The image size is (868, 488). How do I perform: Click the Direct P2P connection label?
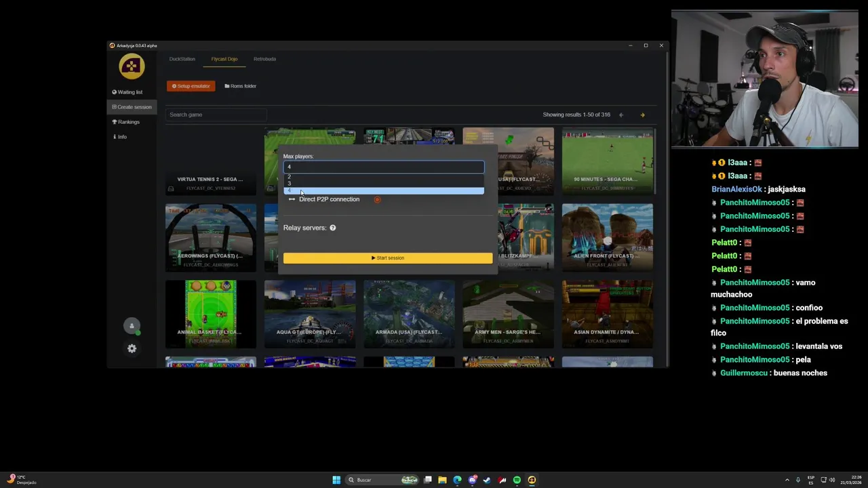[329, 199]
